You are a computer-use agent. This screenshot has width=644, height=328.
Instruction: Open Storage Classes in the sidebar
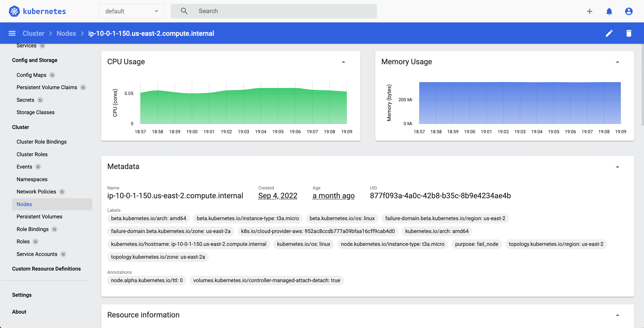pos(36,112)
